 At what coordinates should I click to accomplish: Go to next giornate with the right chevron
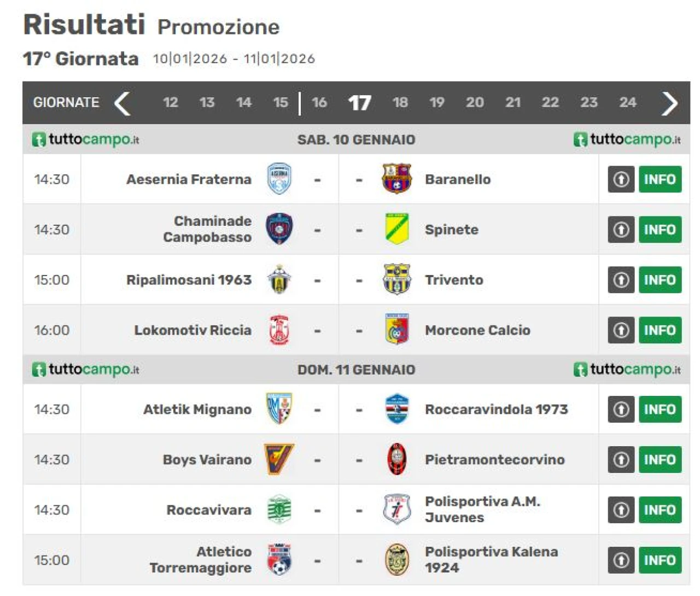click(669, 103)
